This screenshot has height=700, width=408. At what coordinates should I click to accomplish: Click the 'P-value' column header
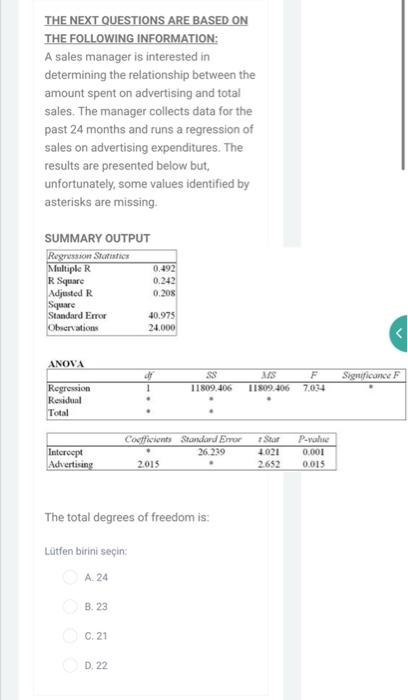point(313,439)
